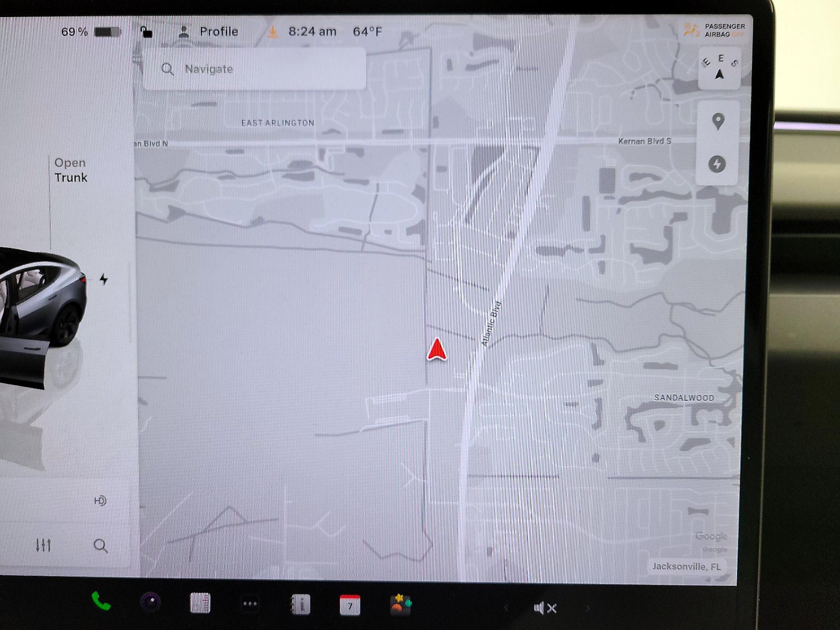Image resolution: width=840 pixels, height=630 pixels.
Task: Show destination pins on the map
Action: (718, 122)
